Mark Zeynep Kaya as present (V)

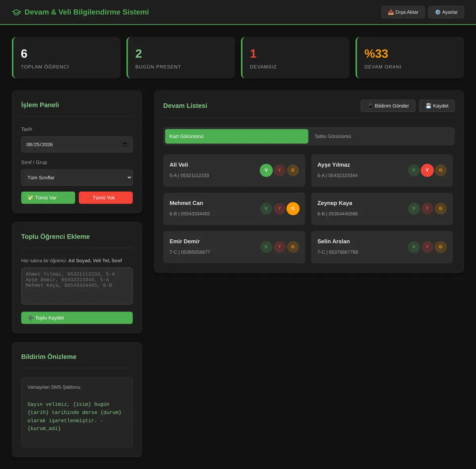(414, 208)
